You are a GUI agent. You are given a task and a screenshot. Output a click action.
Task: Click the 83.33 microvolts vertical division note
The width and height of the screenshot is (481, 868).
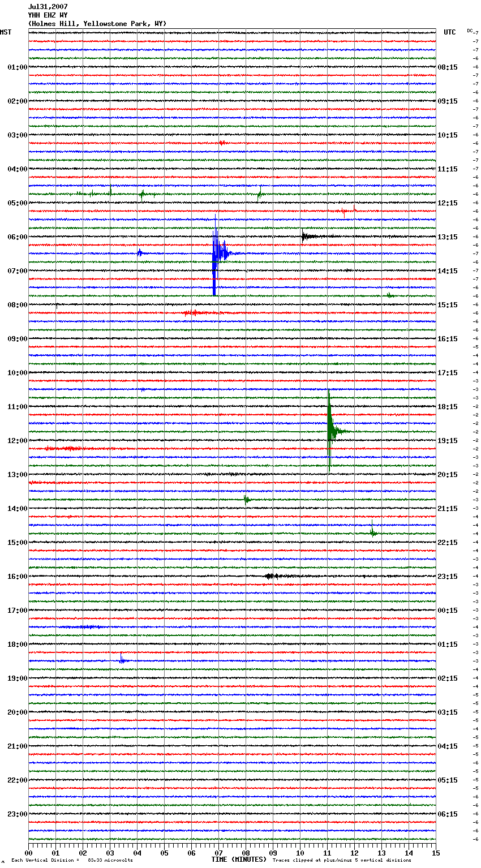72,860
